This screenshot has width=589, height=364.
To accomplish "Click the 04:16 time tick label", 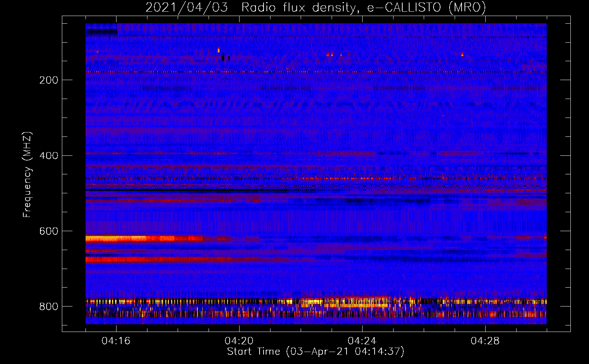I will (116, 341).
